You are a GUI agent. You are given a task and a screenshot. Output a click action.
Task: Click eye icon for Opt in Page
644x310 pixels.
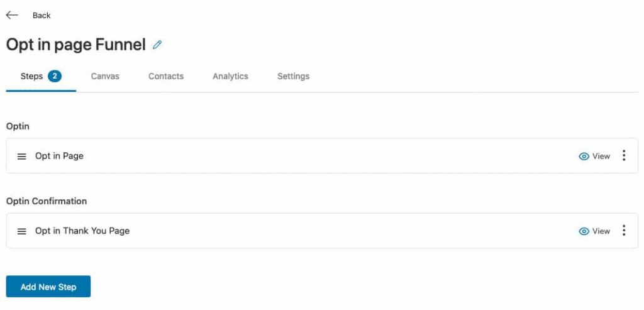point(584,157)
